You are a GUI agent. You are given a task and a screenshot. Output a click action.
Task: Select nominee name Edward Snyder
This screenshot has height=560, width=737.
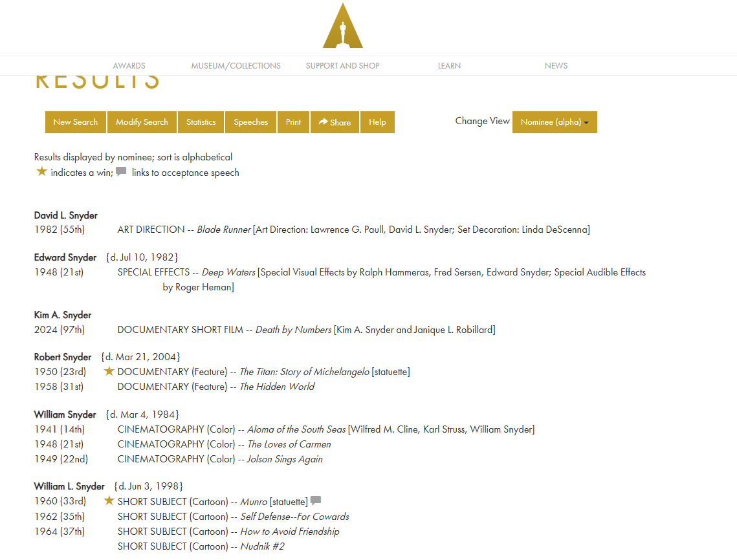(x=65, y=257)
